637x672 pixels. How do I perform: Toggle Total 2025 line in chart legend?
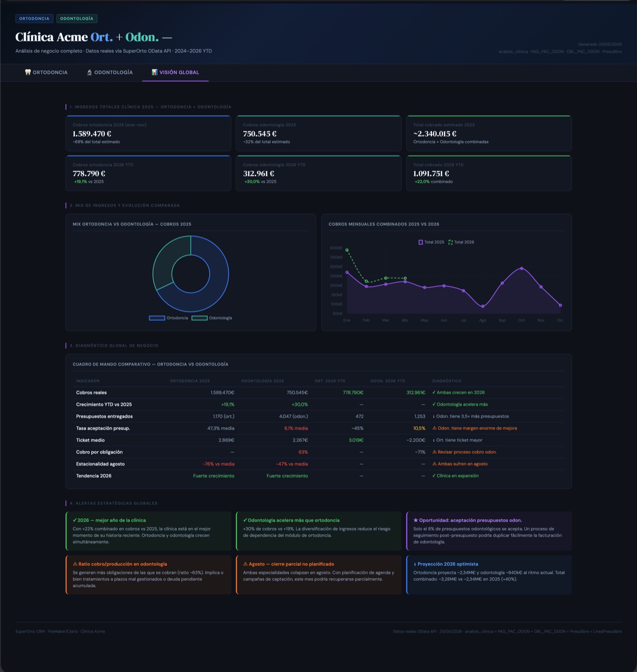[431, 242]
